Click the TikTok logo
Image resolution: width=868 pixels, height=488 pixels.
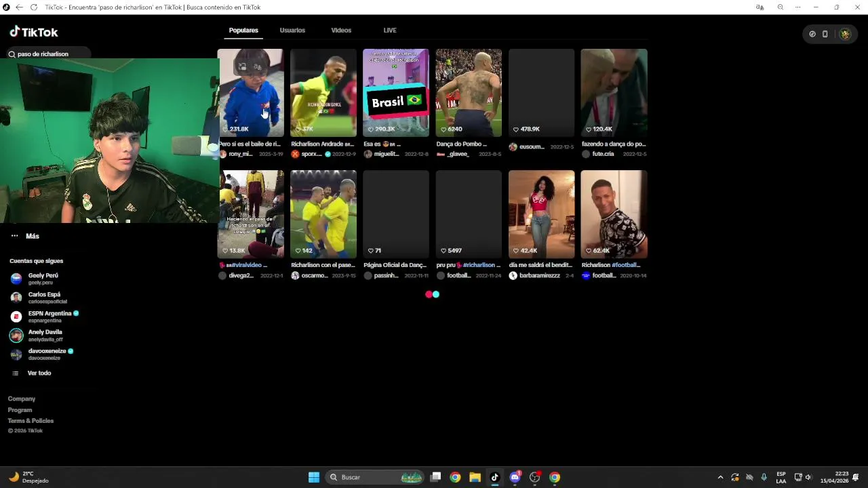point(34,32)
